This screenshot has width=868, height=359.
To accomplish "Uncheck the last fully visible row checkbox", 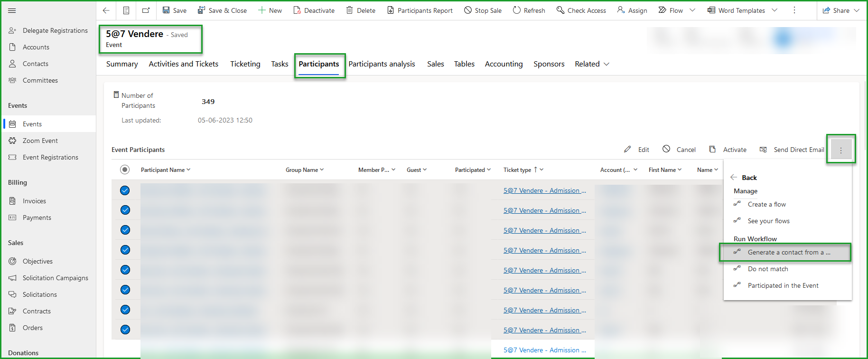I will 125,330.
